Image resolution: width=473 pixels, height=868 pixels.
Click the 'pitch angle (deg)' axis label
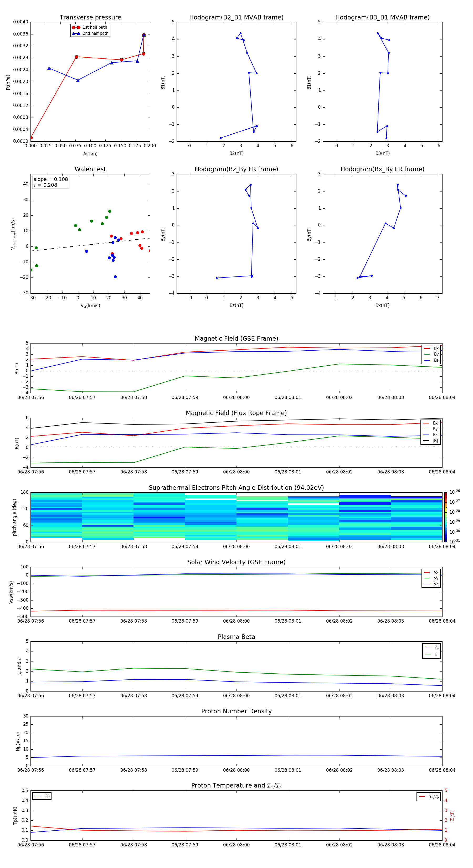coord(14,517)
